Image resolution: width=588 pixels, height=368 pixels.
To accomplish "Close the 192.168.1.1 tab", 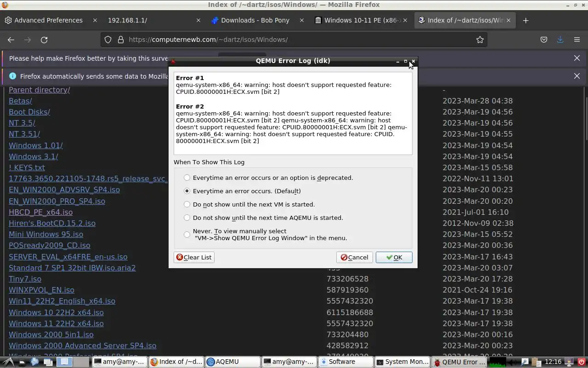I will (198, 20).
